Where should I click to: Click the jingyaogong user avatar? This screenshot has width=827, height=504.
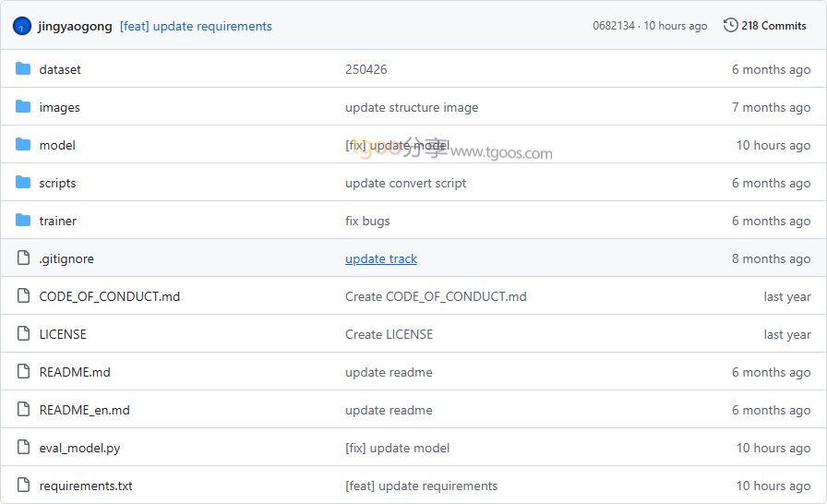tap(22, 26)
